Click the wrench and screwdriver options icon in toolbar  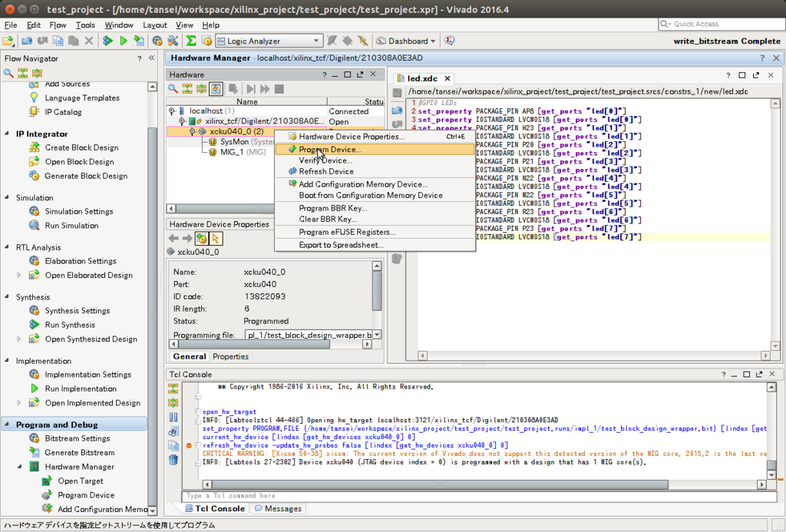click(173, 41)
